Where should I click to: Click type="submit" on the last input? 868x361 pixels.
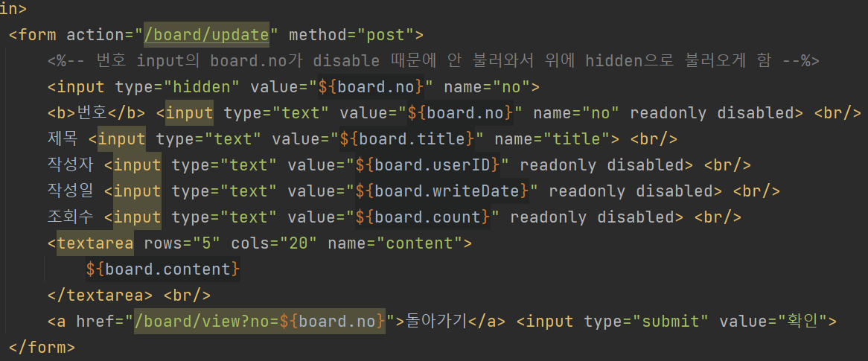point(646,321)
